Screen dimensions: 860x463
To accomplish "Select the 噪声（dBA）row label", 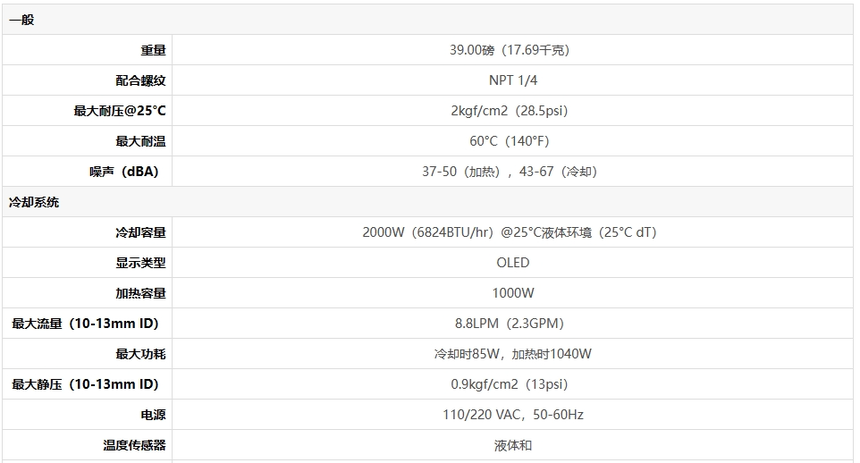I will (x=124, y=172).
